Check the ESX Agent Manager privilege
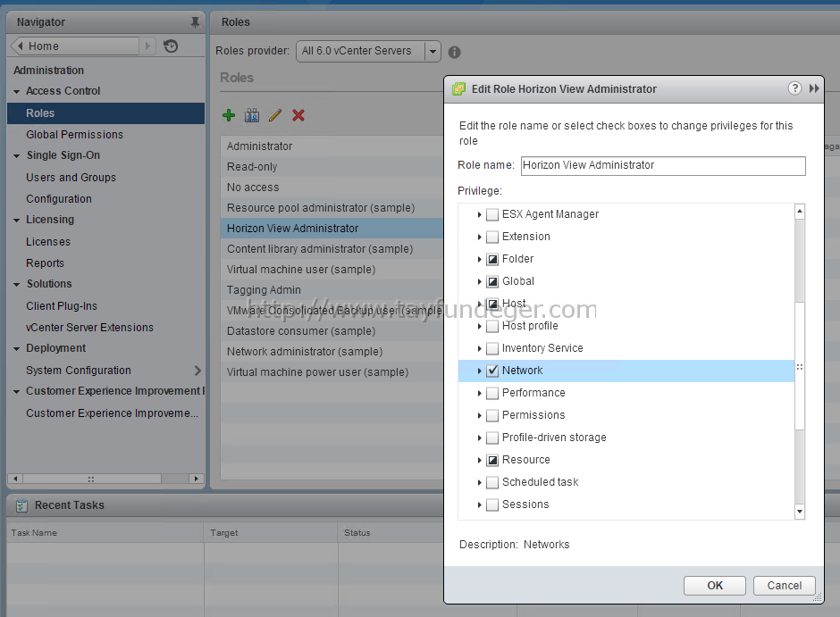 pyautogui.click(x=491, y=214)
